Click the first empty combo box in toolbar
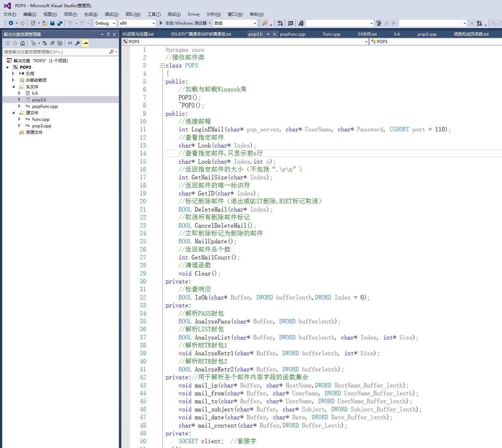The image size is (502, 448). [x=339, y=23]
